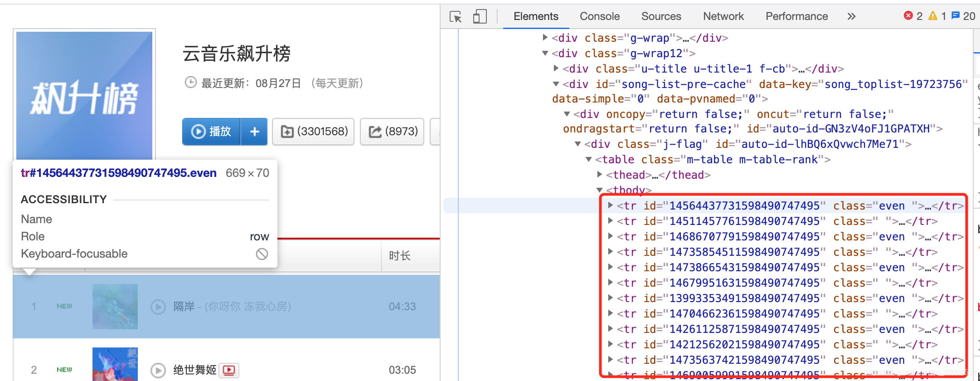This screenshot has height=381, width=980.
Task: Click the song title 隔岸
Action: coord(184,307)
